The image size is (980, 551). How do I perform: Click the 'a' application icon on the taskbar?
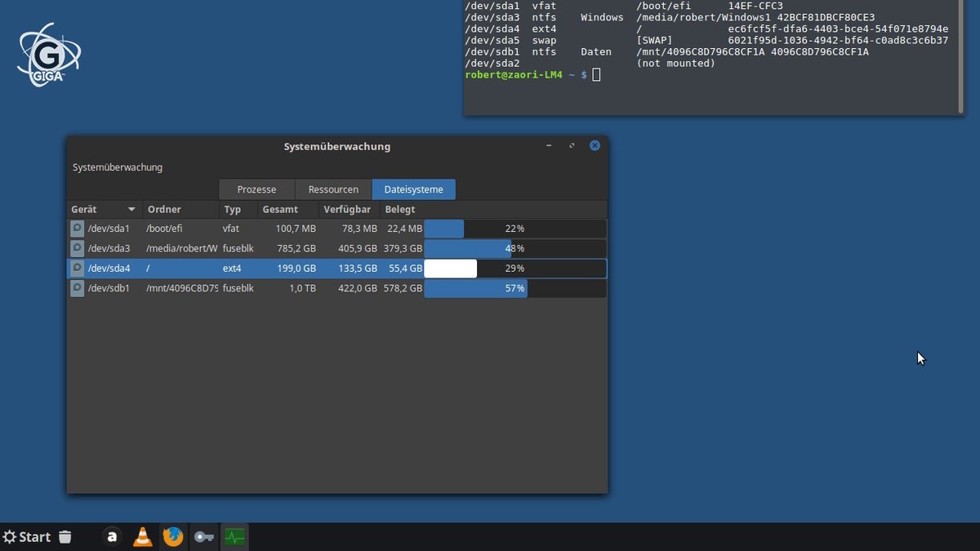point(112,536)
